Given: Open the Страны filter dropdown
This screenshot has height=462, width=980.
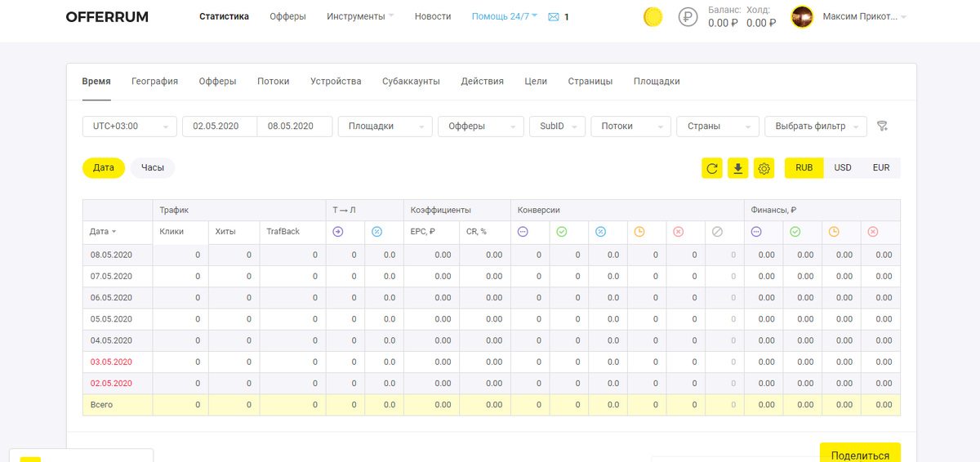Looking at the screenshot, I should pyautogui.click(x=718, y=127).
